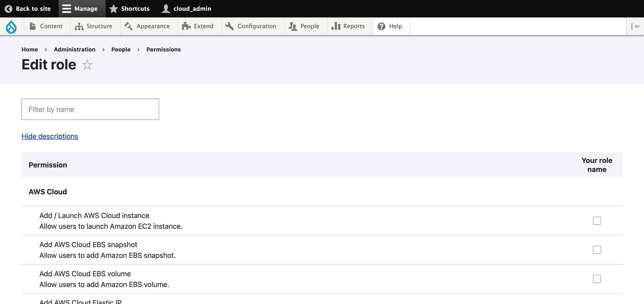Click the Back to site arrow icon
This screenshot has width=644, height=304.
[x=8, y=9]
